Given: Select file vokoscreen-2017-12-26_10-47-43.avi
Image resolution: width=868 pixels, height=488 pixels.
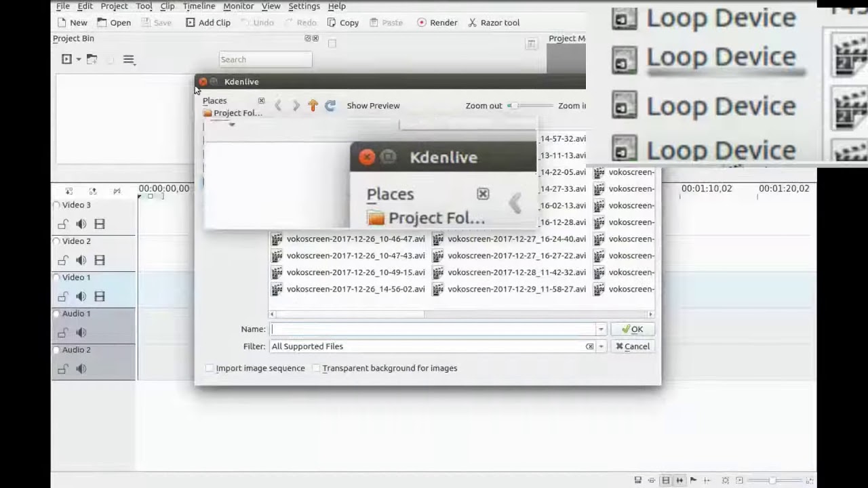Looking at the screenshot, I should (x=349, y=256).
